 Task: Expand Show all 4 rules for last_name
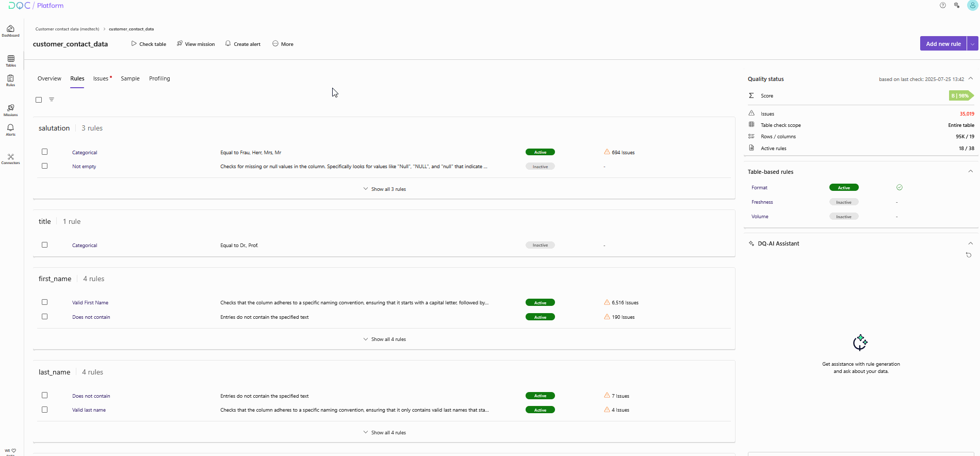pyautogui.click(x=384, y=432)
